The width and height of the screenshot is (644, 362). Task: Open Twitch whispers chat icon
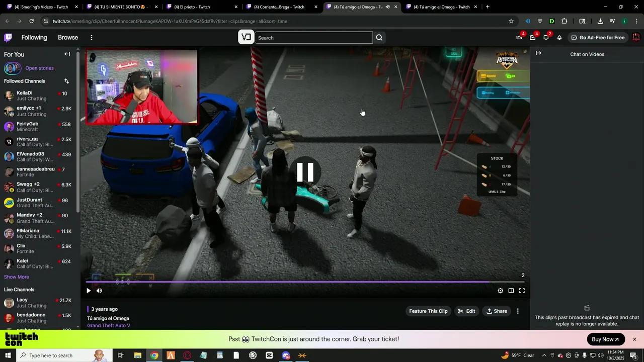(546, 38)
